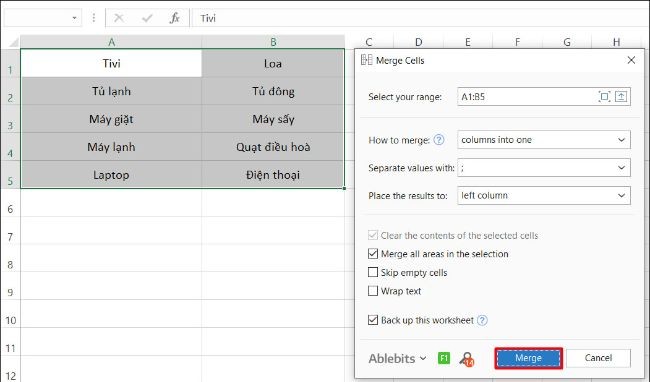650x382 pixels.
Task: Select column H header
Action: [x=616, y=42]
